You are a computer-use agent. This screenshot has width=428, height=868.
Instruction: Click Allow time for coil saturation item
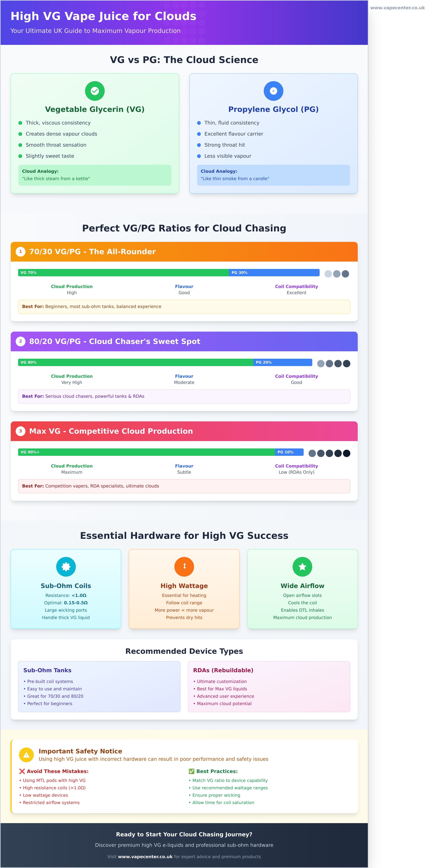[221, 803]
